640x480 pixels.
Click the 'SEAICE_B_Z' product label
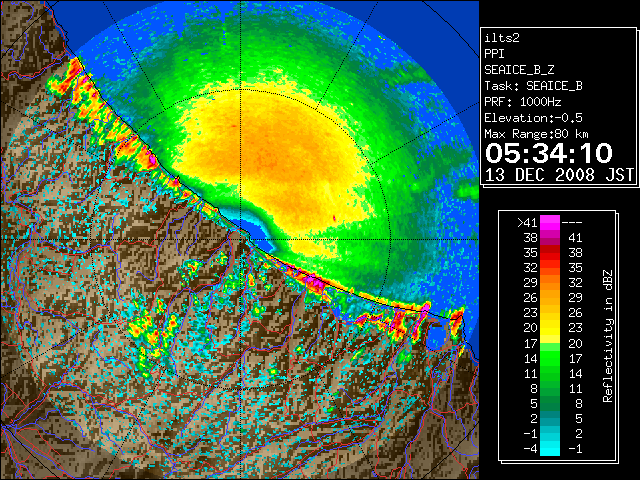(519, 70)
